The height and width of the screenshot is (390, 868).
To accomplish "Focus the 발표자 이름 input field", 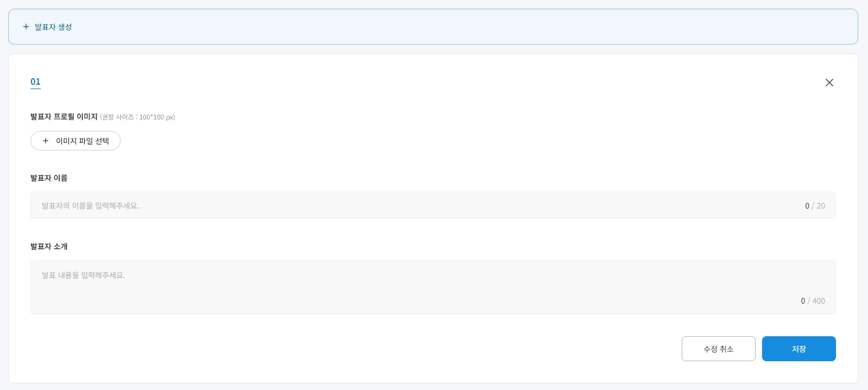I will point(413,205).
